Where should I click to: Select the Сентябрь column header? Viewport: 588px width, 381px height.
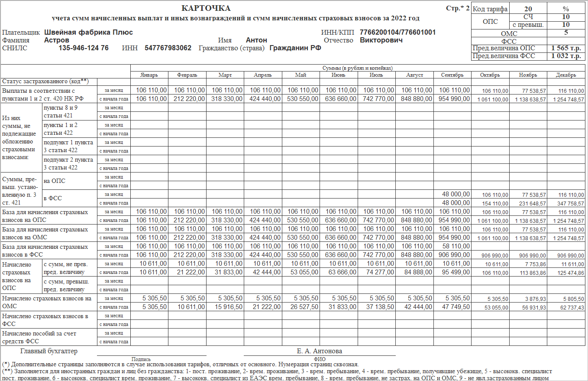pos(452,75)
